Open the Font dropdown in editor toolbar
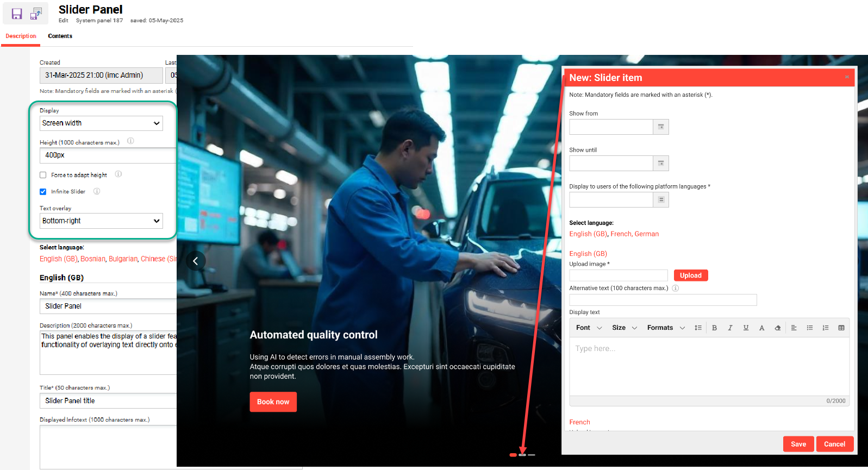 (589, 328)
